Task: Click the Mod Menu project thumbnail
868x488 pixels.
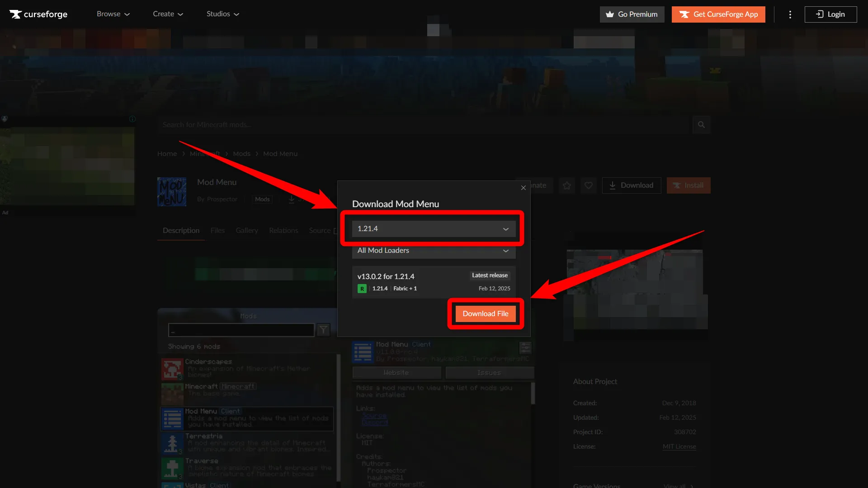Action: 172,192
